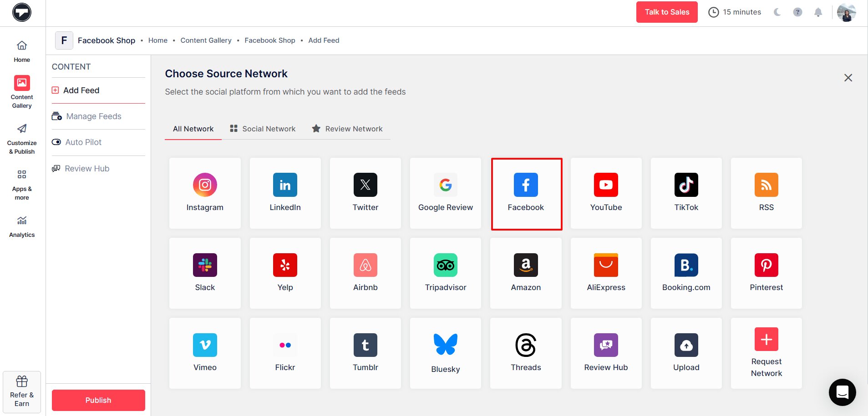868x416 pixels.
Task: Switch to the Review Network tab
Action: [x=347, y=129]
